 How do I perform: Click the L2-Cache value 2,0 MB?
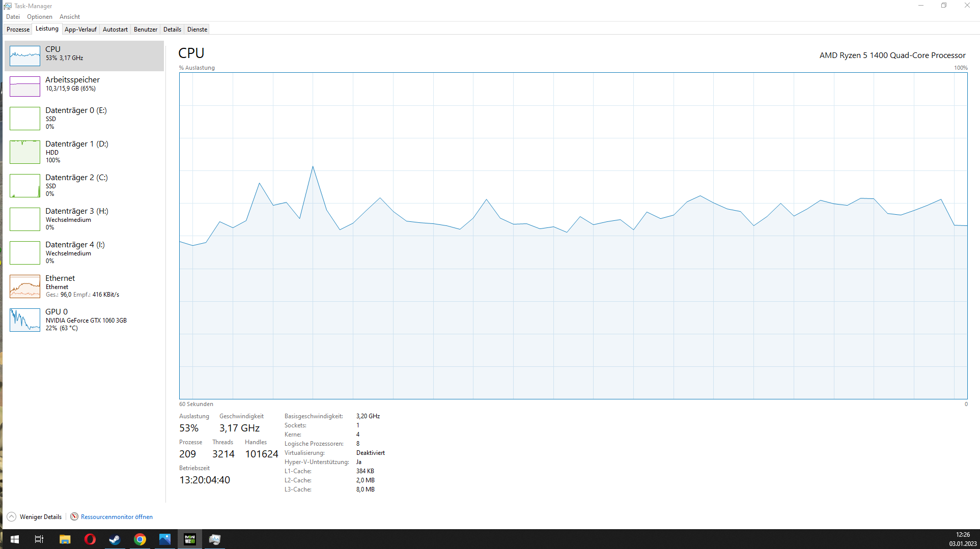(x=366, y=480)
